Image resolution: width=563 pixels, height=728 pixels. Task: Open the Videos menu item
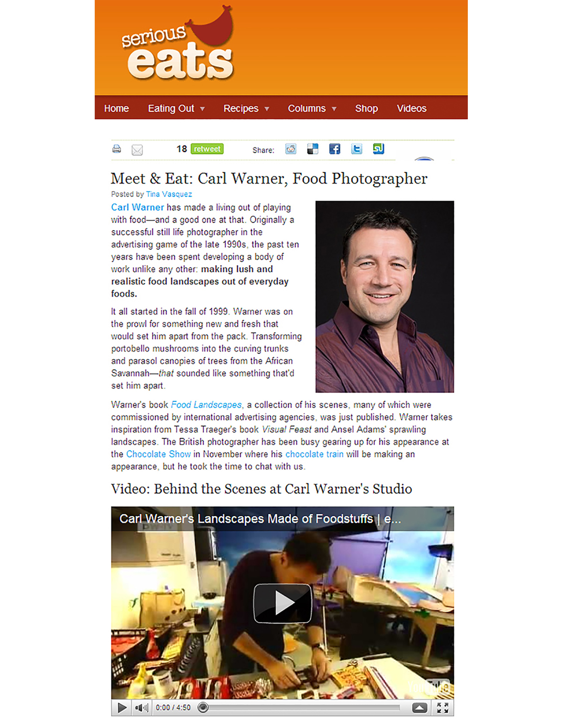tap(412, 108)
